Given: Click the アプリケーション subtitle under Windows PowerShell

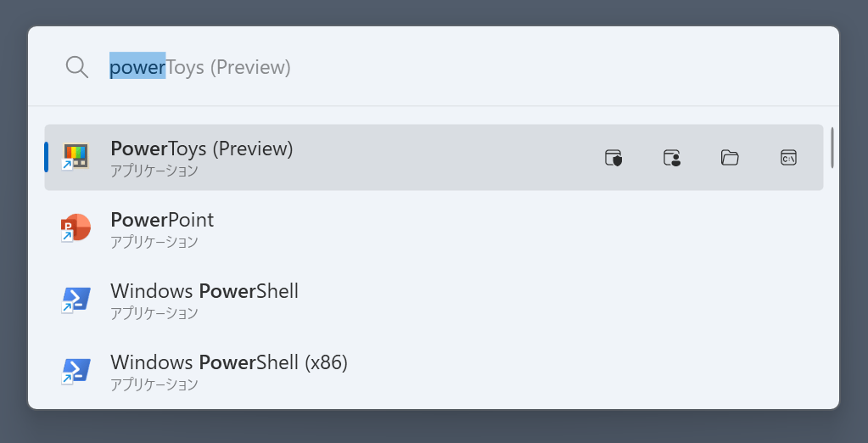Looking at the screenshot, I should tap(154, 313).
